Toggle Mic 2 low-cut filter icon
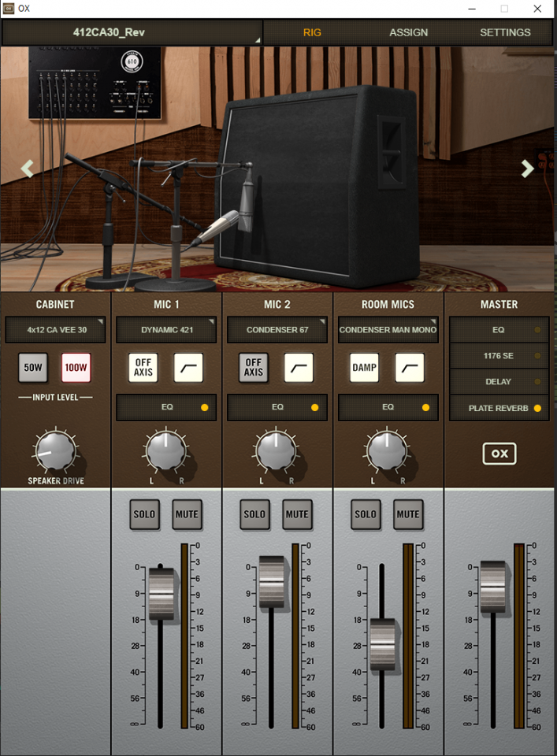557x756 pixels. pos(299,368)
